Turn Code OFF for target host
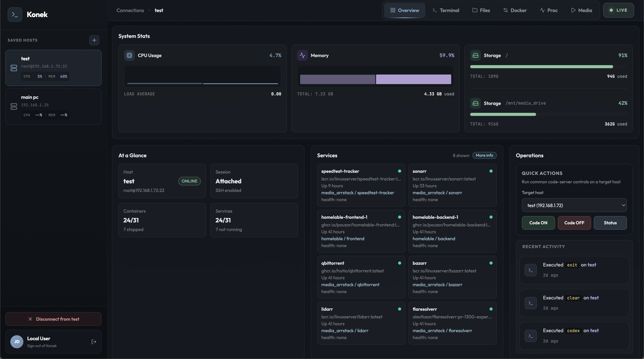644x359 pixels. pos(574,223)
